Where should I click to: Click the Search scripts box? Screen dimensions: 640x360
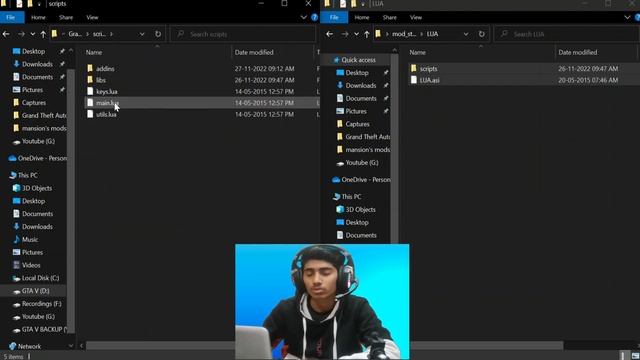point(243,34)
